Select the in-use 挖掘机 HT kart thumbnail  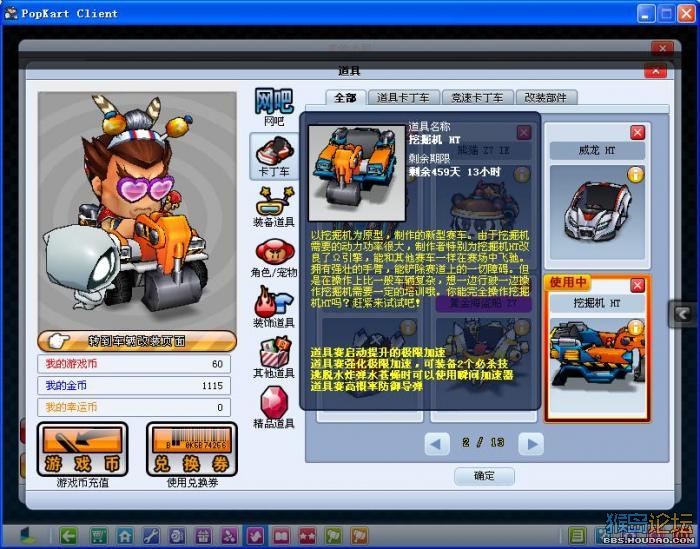[597, 365]
